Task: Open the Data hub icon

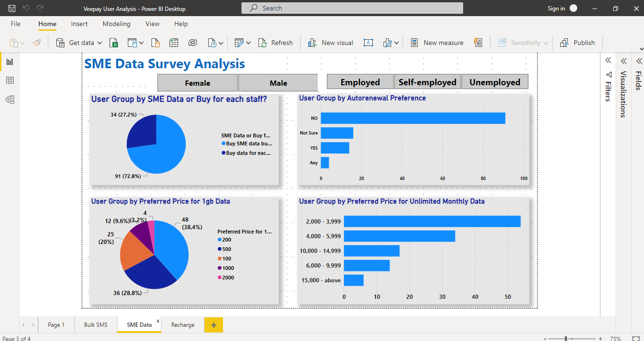Action: (x=132, y=43)
